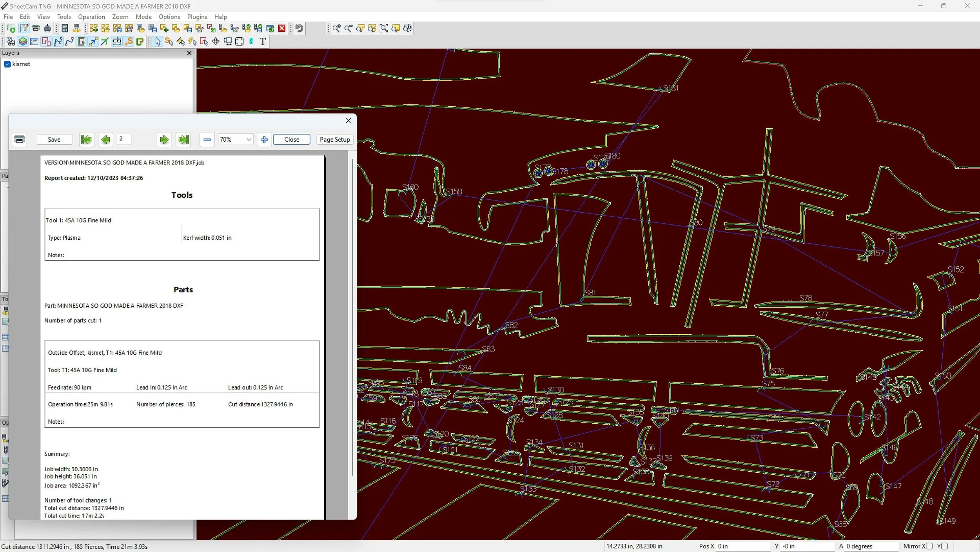Open the Operation menu
The image size is (980, 552).
(x=91, y=17)
